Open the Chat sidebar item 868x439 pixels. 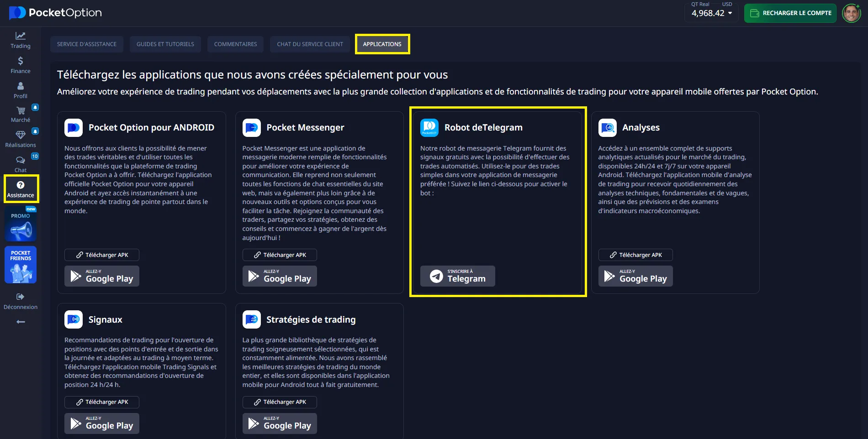pyautogui.click(x=21, y=164)
